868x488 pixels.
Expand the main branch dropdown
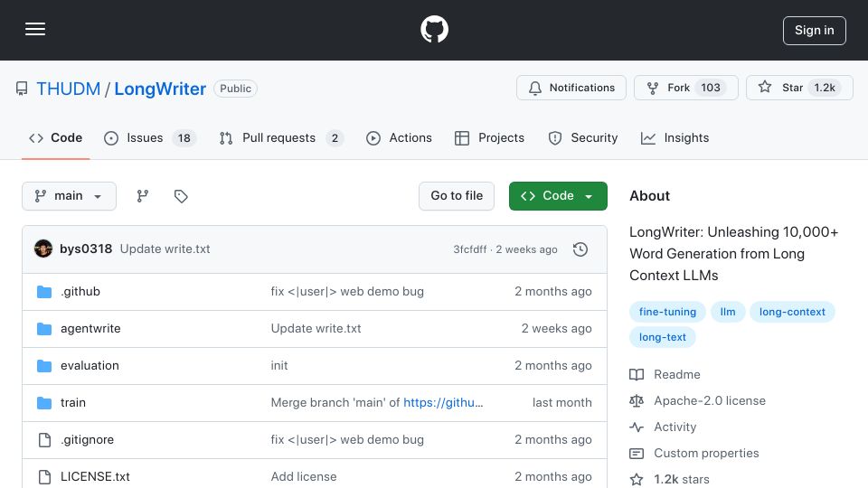(x=70, y=196)
